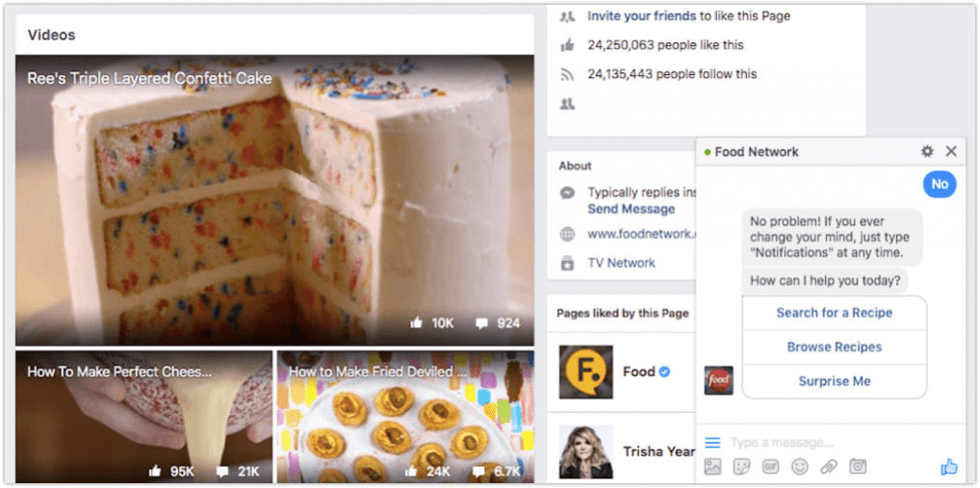Click '24,135,443 people follow this' text

tap(672, 74)
